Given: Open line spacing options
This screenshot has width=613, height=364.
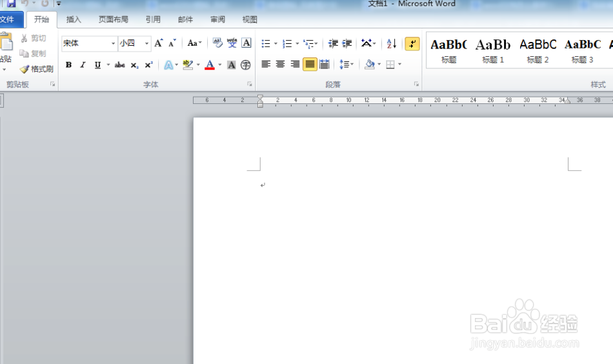Looking at the screenshot, I should [347, 64].
